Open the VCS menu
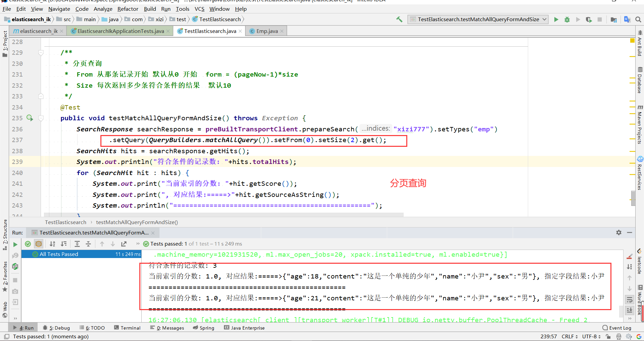This screenshot has width=644, height=341. 199,9
